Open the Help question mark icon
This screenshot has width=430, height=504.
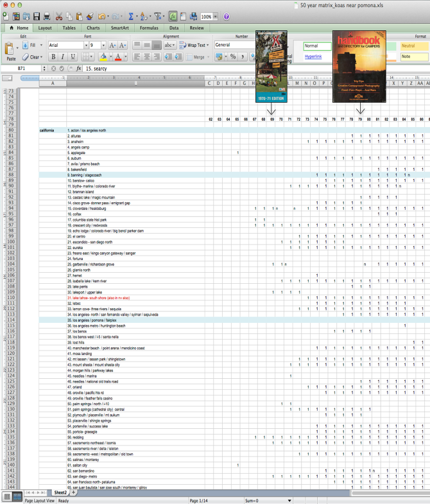click(226, 17)
